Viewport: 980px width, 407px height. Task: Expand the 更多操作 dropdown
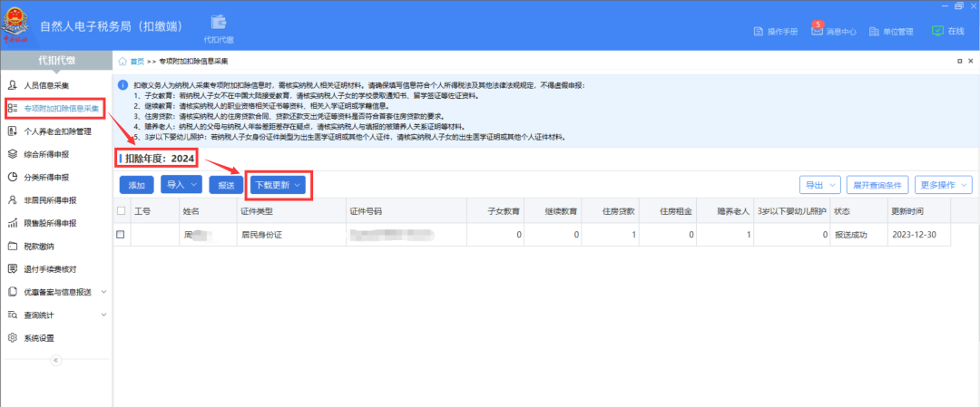(943, 185)
